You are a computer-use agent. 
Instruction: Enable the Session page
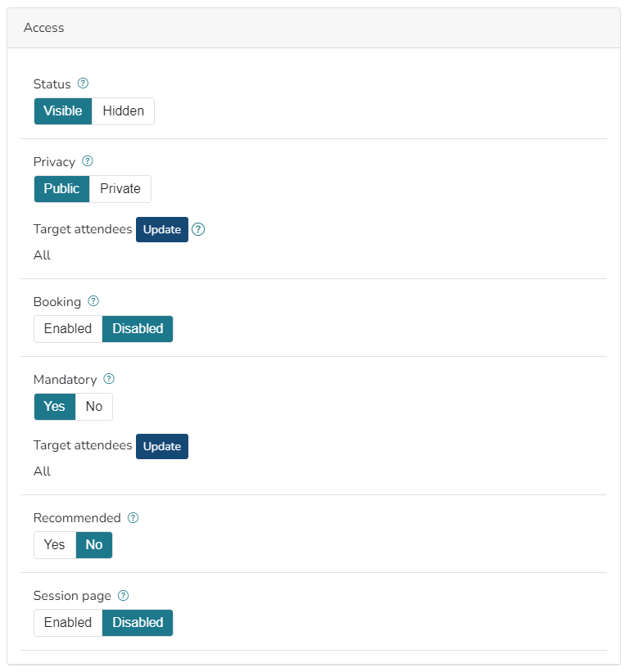tap(68, 623)
